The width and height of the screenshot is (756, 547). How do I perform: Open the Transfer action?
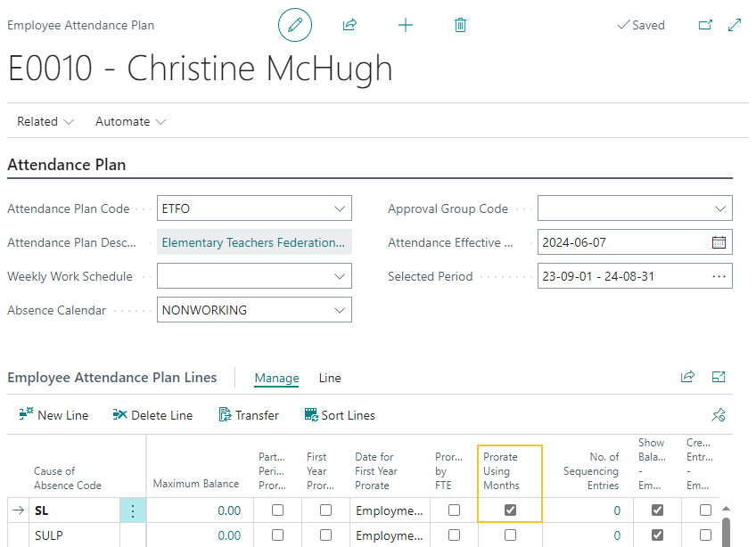point(249,414)
